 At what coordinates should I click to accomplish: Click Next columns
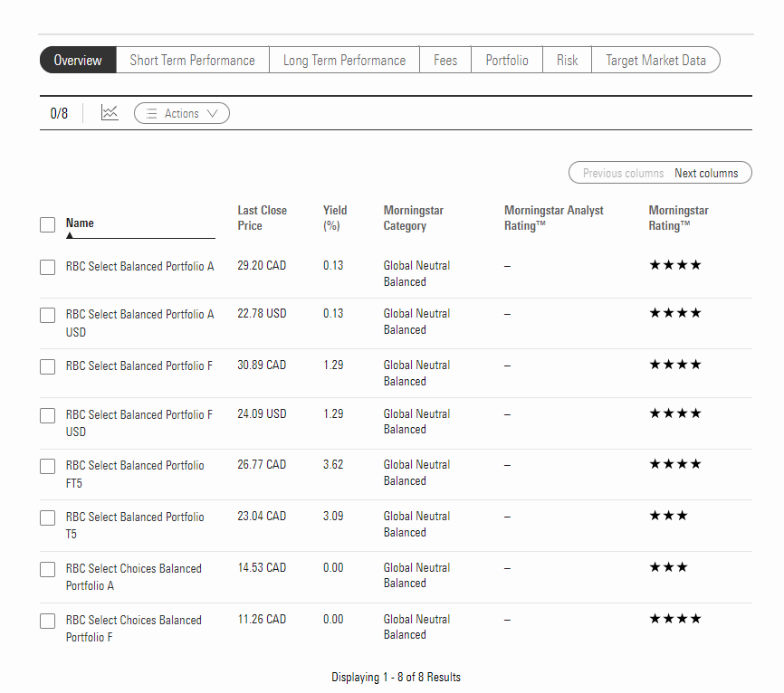706,173
